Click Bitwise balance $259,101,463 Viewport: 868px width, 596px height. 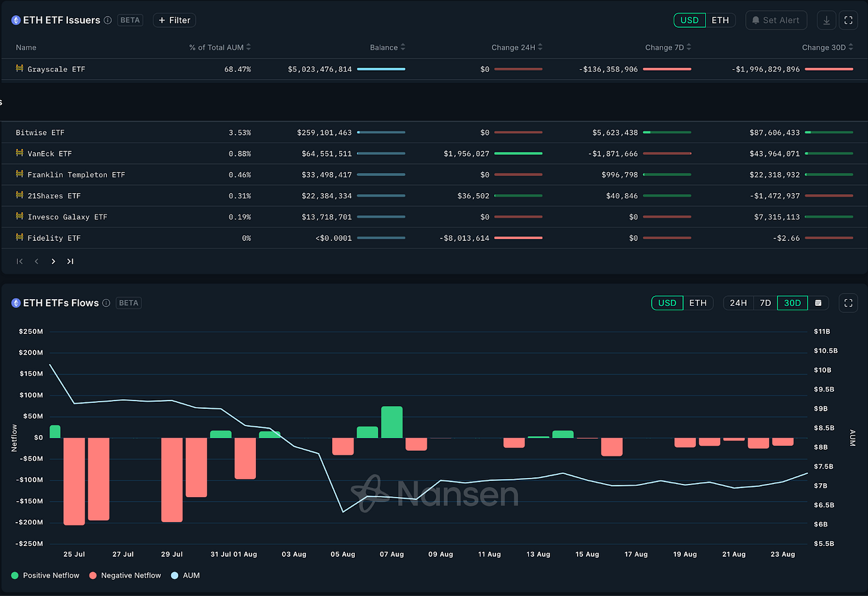click(x=324, y=132)
